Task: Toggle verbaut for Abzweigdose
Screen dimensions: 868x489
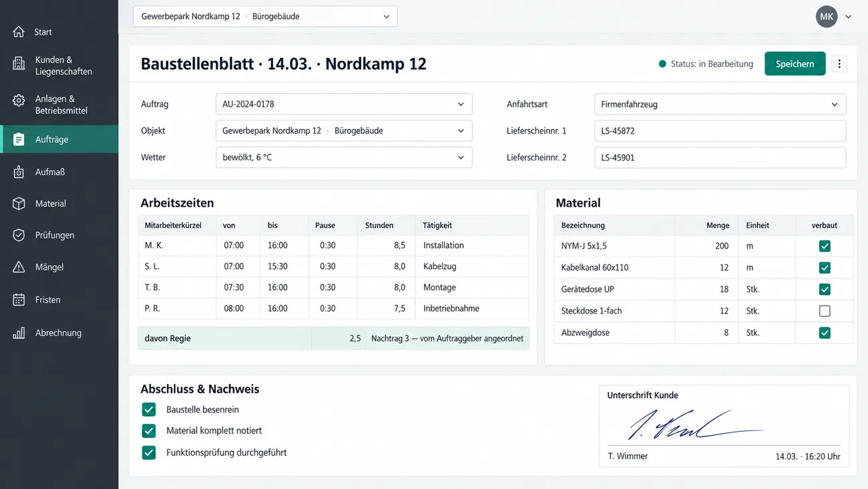Action: click(x=825, y=333)
